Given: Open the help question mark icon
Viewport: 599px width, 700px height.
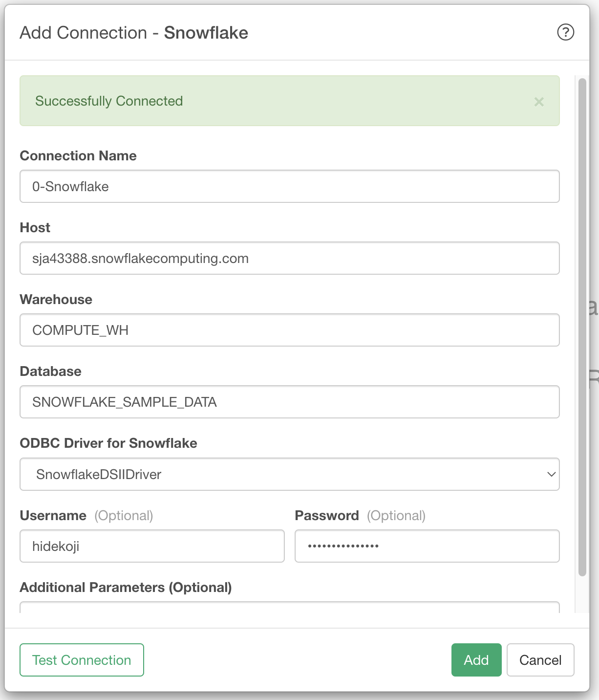Looking at the screenshot, I should [565, 32].
